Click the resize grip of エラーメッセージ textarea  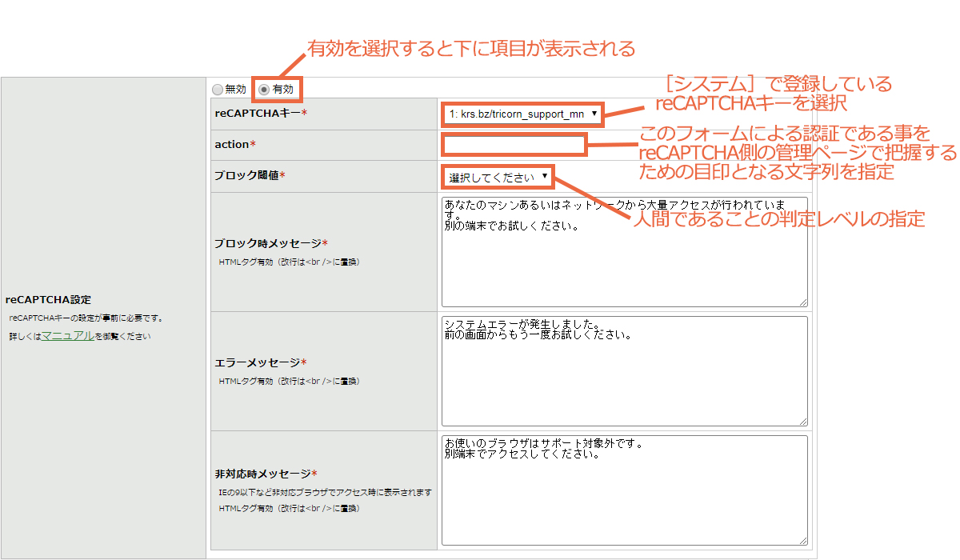pyautogui.click(x=802, y=421)
